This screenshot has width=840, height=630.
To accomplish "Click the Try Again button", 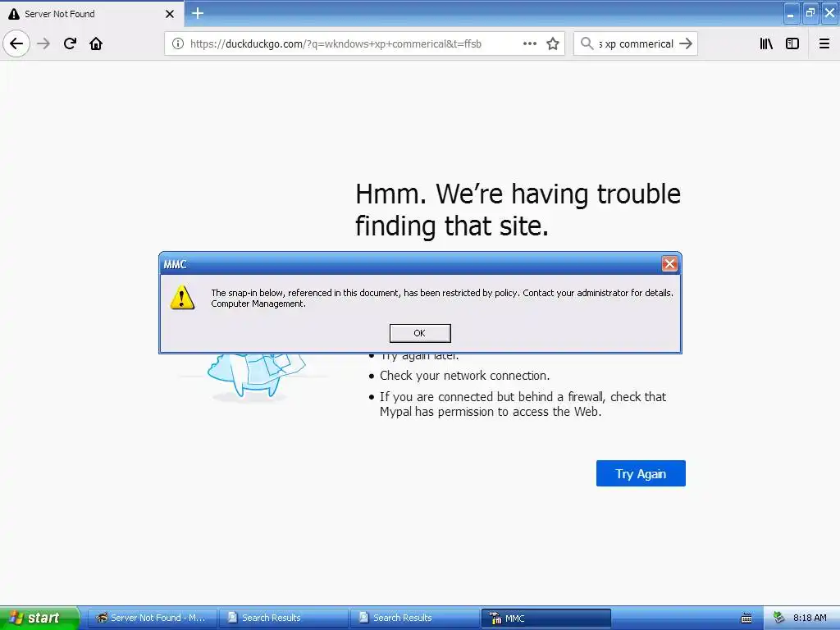I will click(x=641, y=473).
